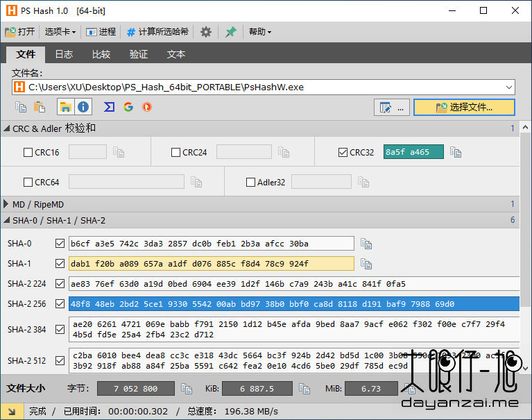Enable the Adler32 checkbox
532x420 pixels.
250,183
